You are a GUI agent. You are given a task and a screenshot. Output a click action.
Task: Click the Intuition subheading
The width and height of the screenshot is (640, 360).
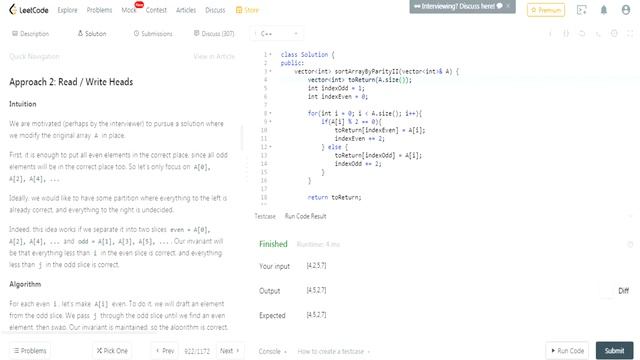tap(23, 104)
